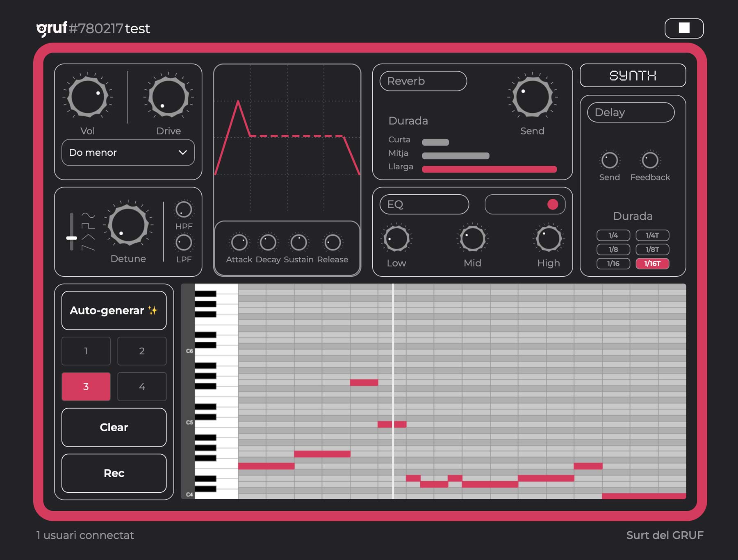Open the Do menor scale dropdown
Screen dimensions: 738x560
pos(128,153)
